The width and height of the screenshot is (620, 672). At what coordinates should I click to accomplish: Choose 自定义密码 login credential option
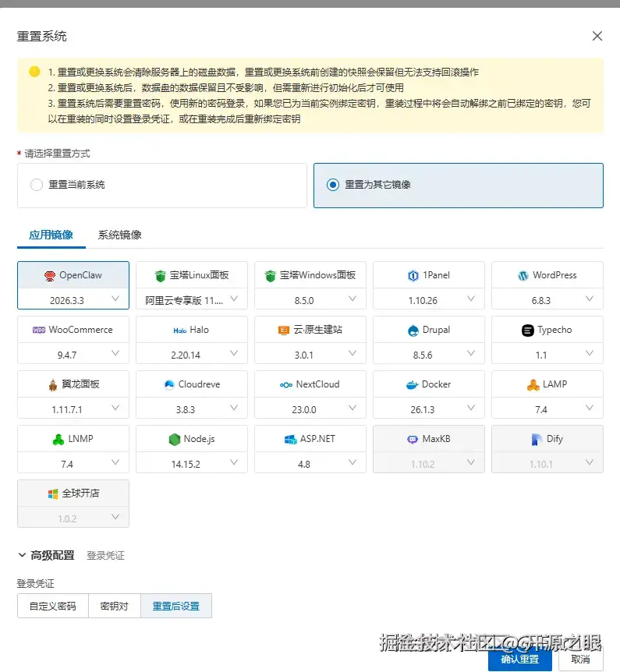(x=53, y=606)
